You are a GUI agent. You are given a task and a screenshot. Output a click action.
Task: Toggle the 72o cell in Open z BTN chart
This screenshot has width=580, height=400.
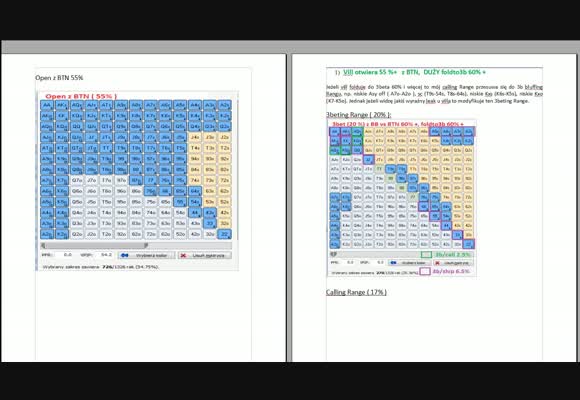pos(151,234)
